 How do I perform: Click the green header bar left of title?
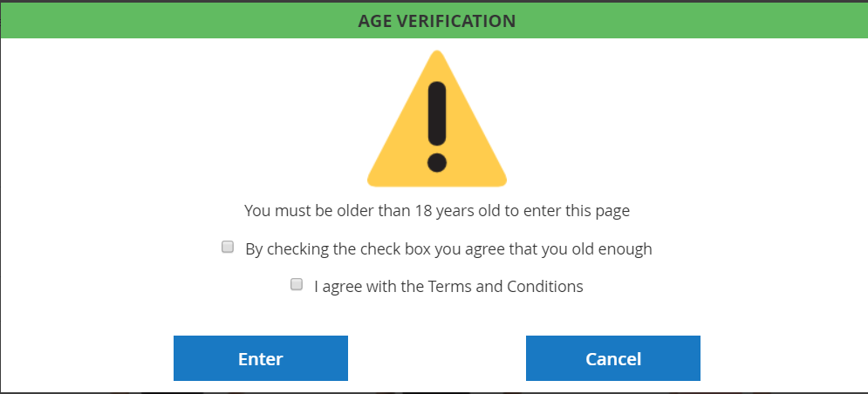click(174, 20)
